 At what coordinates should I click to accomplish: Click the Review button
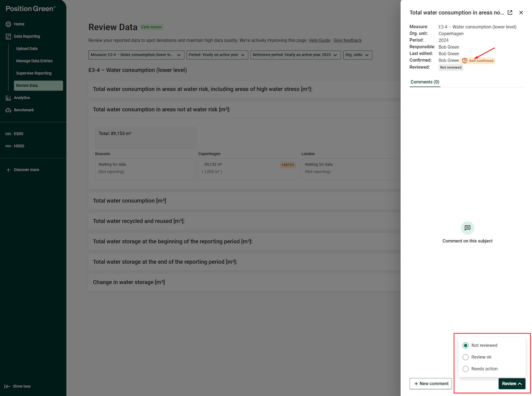pyautogui.click(x=512, y=384)
